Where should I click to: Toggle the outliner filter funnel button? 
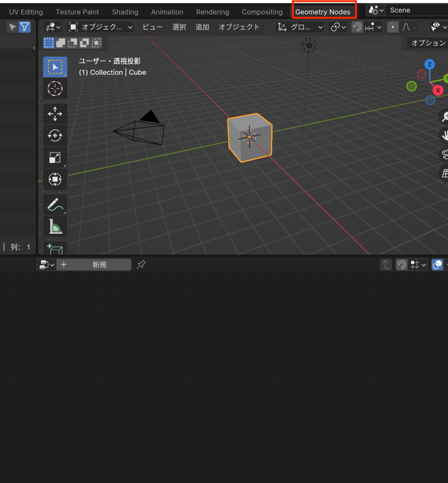(24, 27)
